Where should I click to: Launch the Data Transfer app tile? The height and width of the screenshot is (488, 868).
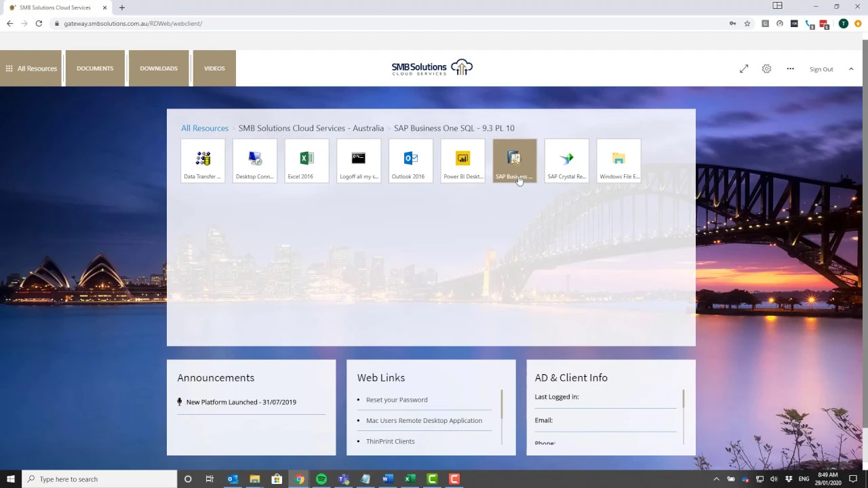tap(203, 161)
